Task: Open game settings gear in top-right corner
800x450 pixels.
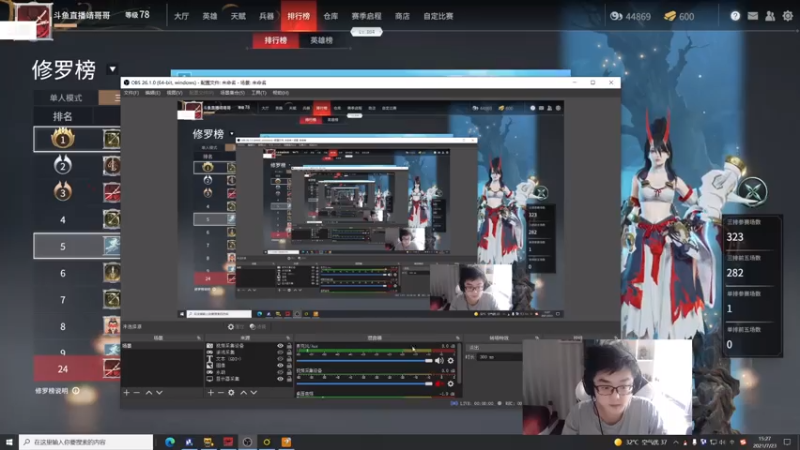Action: click(787, 16)
